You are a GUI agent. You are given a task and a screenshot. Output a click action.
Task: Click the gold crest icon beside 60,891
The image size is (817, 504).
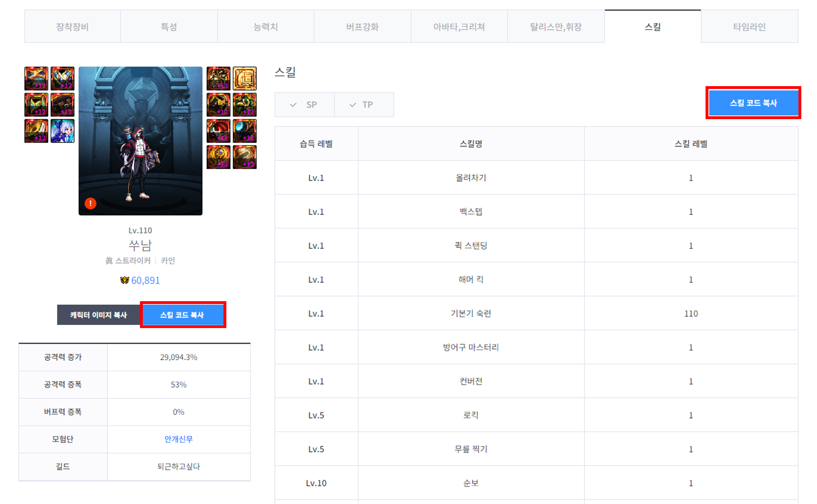(124, 280)
